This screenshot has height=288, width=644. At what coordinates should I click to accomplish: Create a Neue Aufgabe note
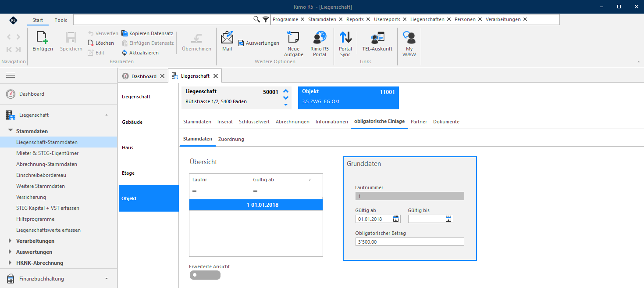[x=293, y=37]
